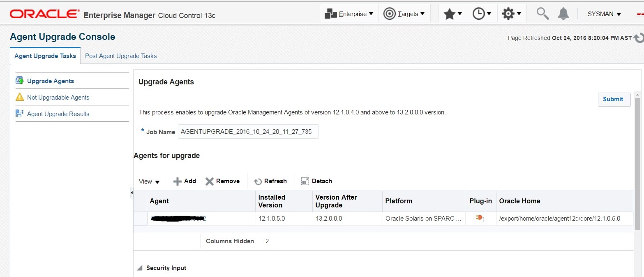644x277 pixels.
Task: Open Agent Upgrade Results page
Action: point(58,114)
